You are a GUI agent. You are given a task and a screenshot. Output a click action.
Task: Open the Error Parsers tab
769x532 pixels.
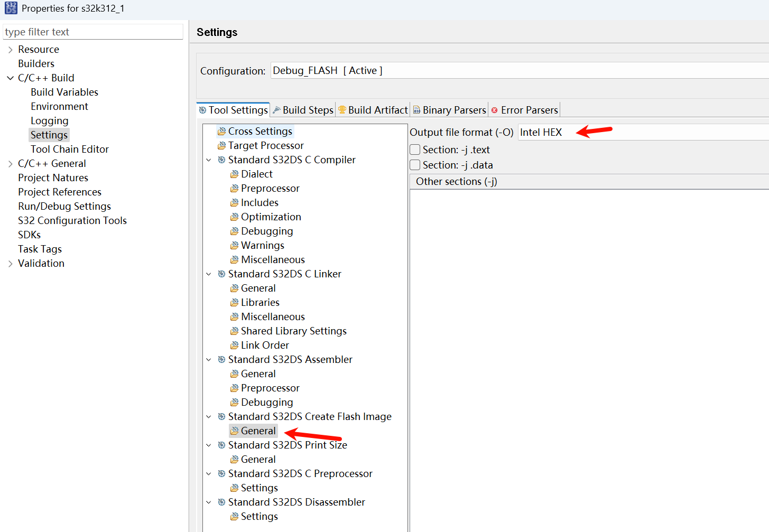coord(524,110)
